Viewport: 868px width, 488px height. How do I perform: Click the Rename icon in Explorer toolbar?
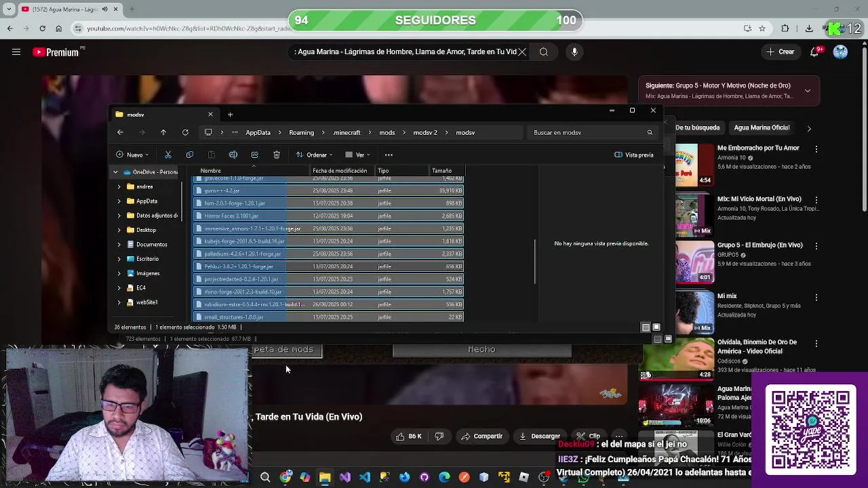[233, 155]
